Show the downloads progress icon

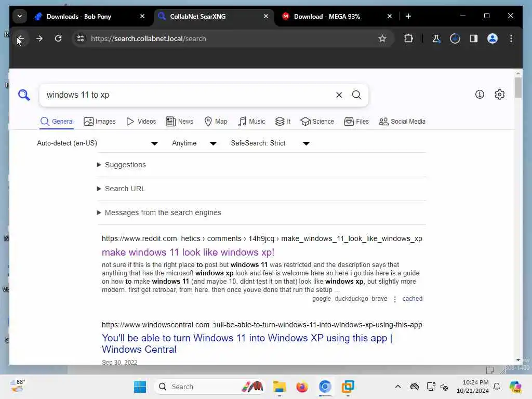pyautogui.click(x=455, y=38)
